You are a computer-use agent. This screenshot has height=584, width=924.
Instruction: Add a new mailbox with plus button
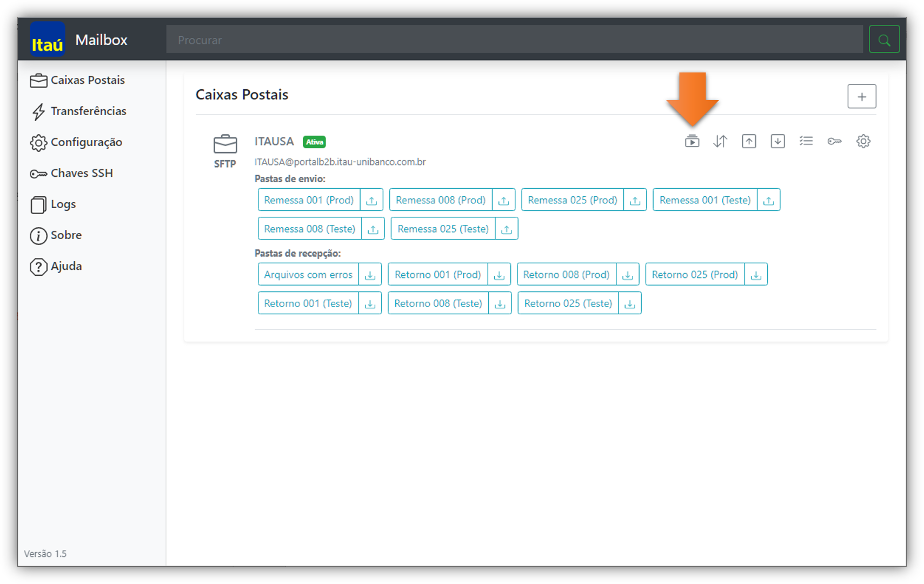click(861, 97)
